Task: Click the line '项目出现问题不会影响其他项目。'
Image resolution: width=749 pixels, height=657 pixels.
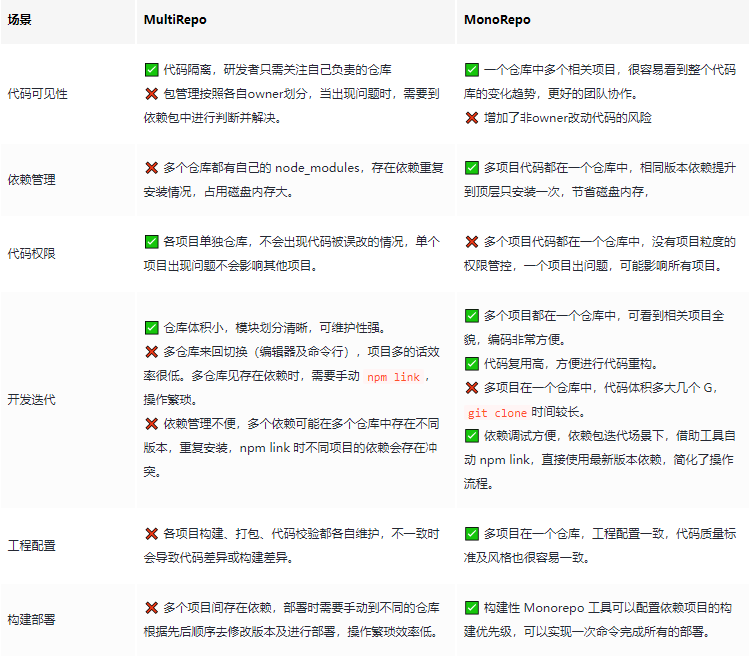Action: coord(231,266)
